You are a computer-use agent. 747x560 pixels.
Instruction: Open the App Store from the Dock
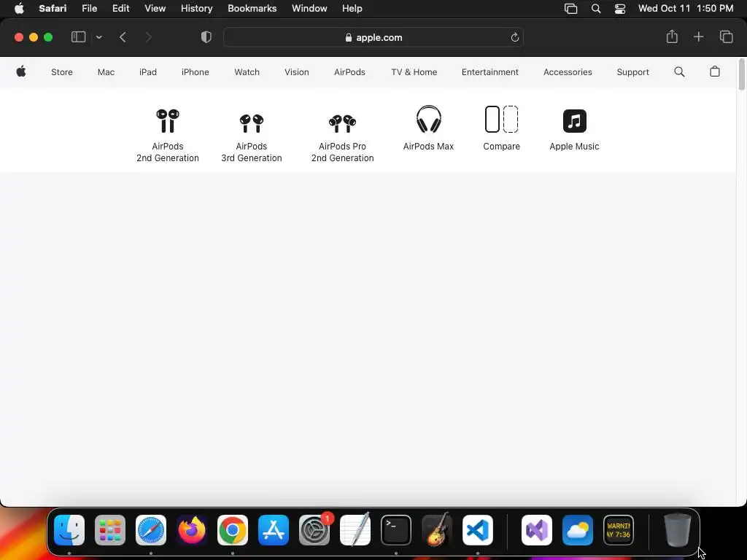pos(274,530)
